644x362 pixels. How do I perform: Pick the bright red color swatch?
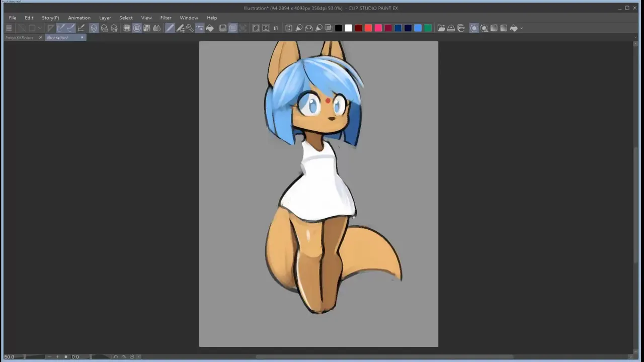point(368,28)
